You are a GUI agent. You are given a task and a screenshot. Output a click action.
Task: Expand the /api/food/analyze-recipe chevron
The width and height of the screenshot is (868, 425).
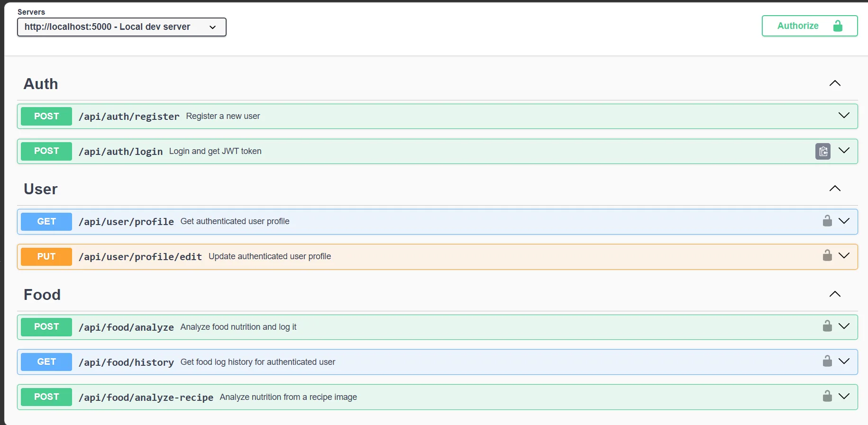pyautogui.click(x=844, y=397)
